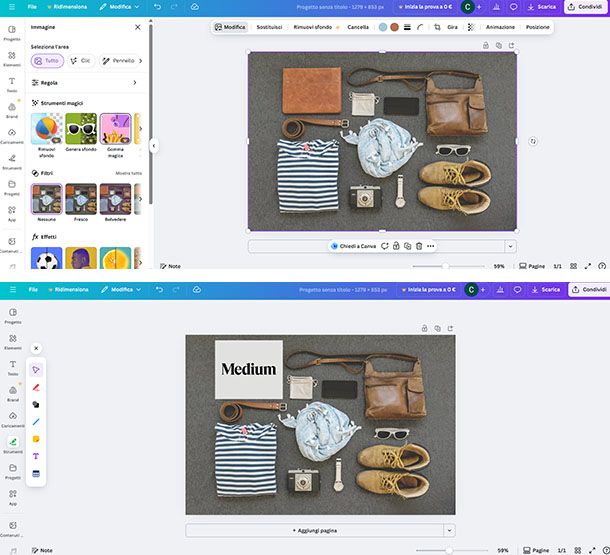Open the Testo tool in the top screenshot sidebar
This screenshot has width=610, height=555.
pos(12,84)
